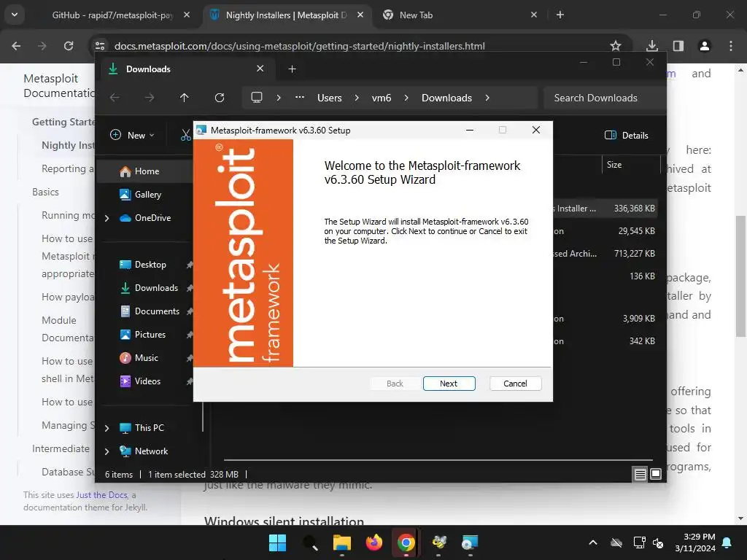The height and width of the screenshot is (560, 747).
Task: Switch Explorer to details list view icon
Action: tap(640, 474)
